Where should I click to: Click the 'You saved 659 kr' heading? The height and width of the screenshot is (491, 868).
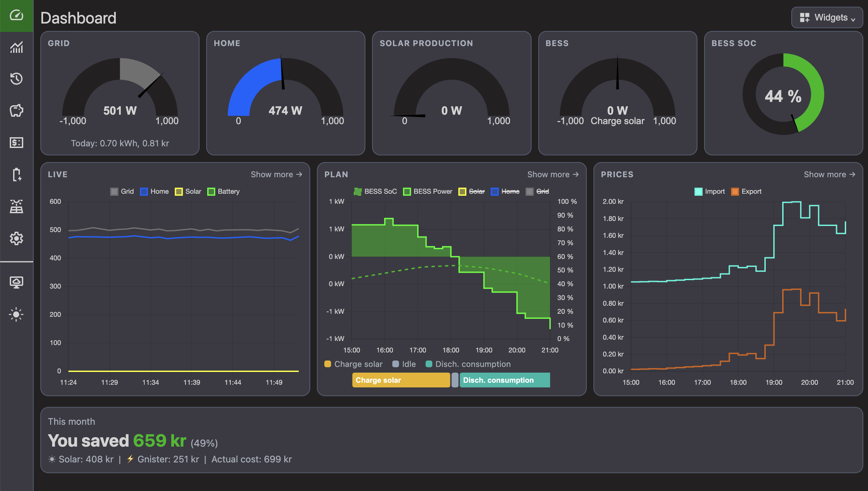tap(117, 441)
